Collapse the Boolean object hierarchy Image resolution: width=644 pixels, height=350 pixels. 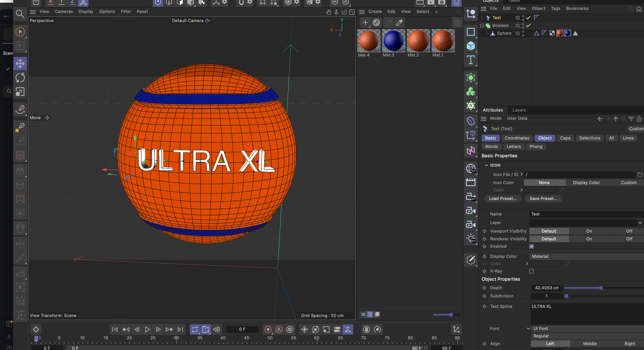click(482, 26)
